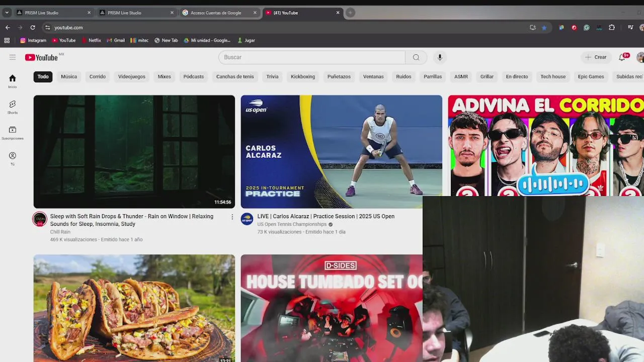Select the Corrido filter chip
The height and width of the screenshot is (362, 644).
[x=98, y=76]
